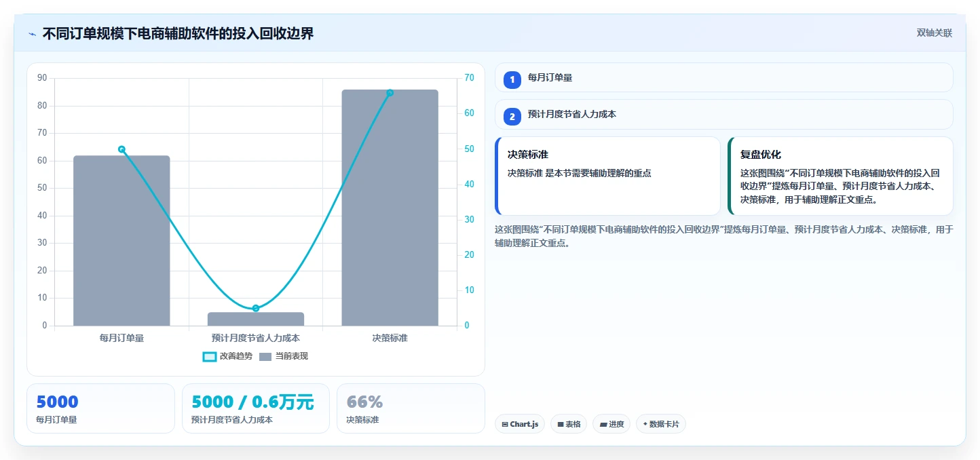Click the 进度 tag
This screenshot has height=460, width=980.
coord(611,424)
